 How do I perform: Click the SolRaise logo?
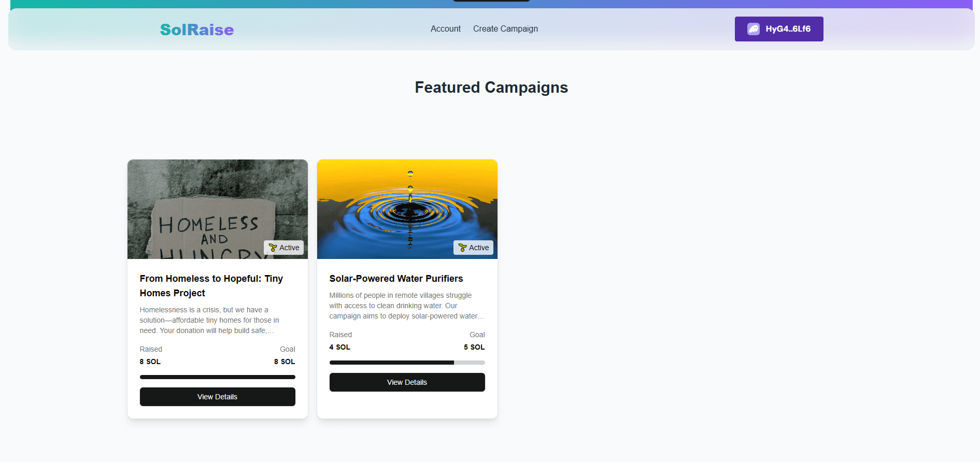197,30
